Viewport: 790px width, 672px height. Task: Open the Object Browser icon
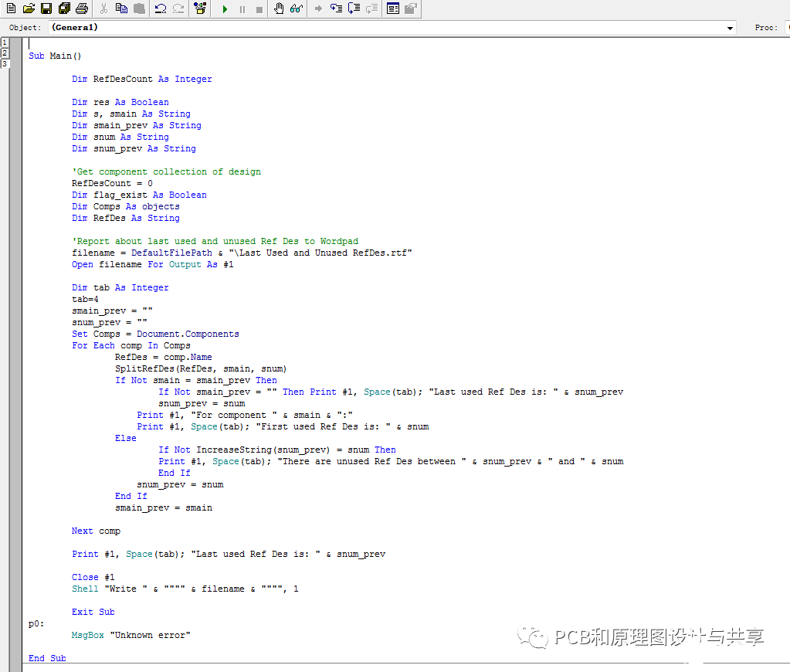pos(200,8)
